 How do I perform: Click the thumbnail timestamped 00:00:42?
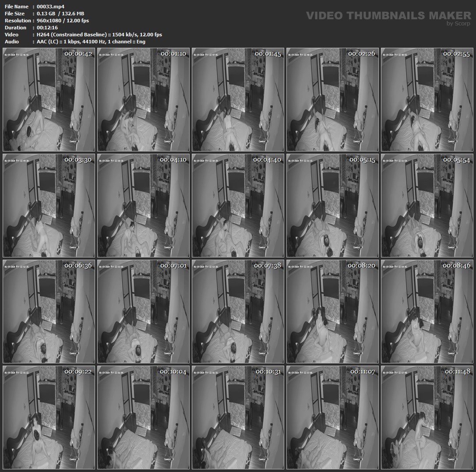pyautogui.click(x=49, y=100)
